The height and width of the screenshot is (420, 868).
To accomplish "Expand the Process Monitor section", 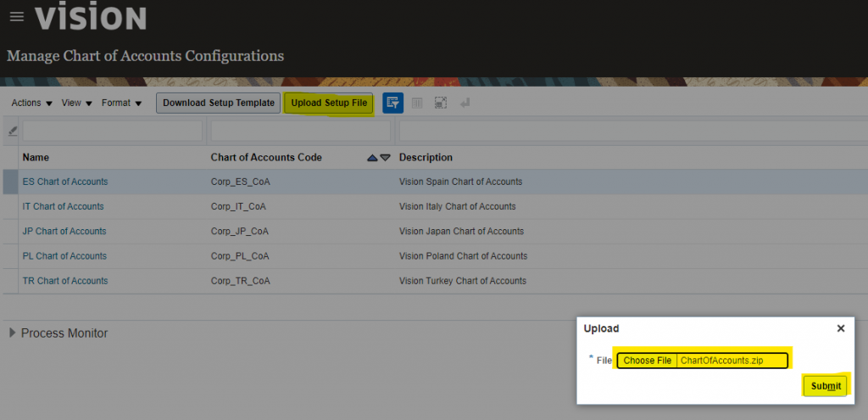I will point(13,333).
